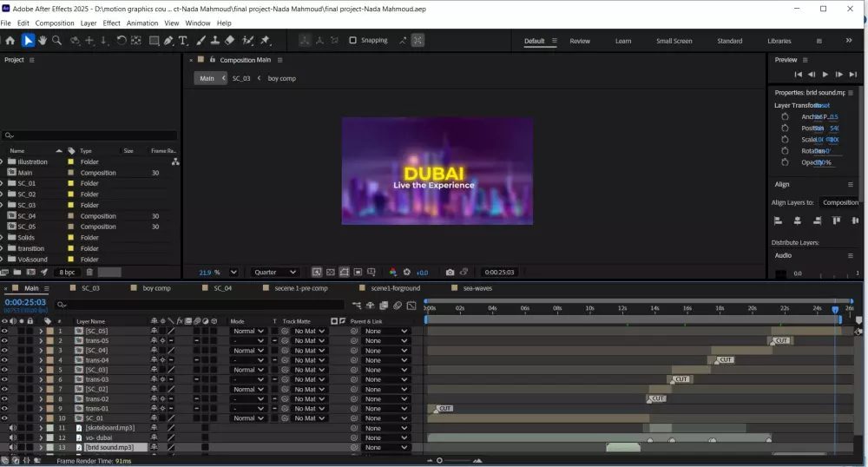Click the label color swatch of trans-05 layer
Viewport: 868px width, 467px height.
50,340
